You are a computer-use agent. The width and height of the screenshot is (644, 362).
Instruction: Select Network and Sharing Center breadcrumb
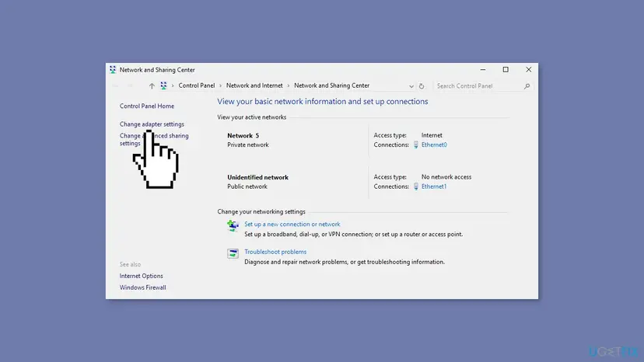pos(331,85)
